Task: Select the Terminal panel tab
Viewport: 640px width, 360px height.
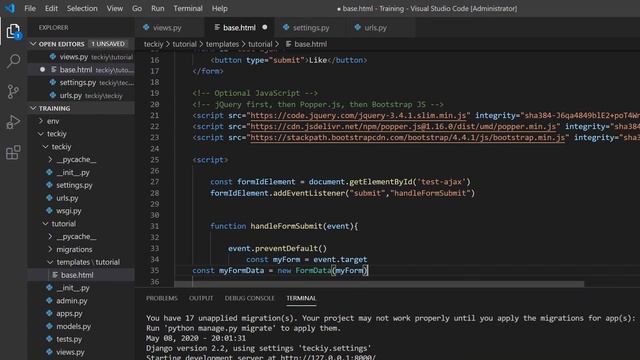Action: pos(301,298)
